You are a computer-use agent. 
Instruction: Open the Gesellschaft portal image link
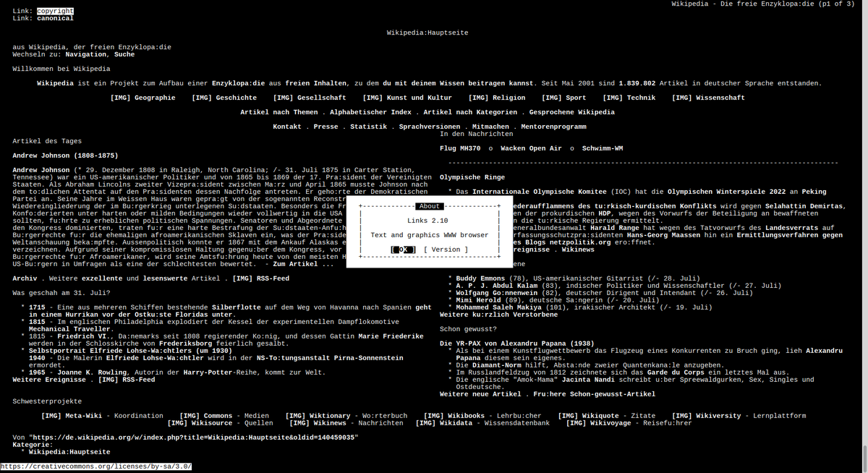310,98
